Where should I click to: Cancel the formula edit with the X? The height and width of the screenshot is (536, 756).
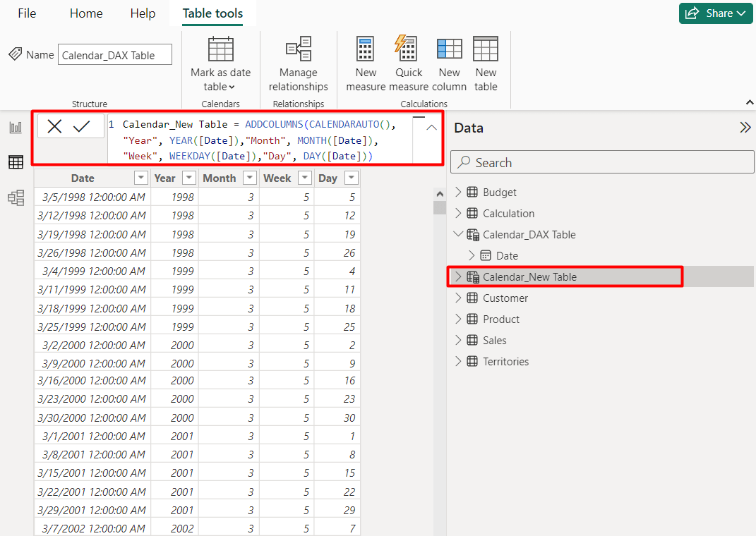pyautogui.click(x=54, y=126)
